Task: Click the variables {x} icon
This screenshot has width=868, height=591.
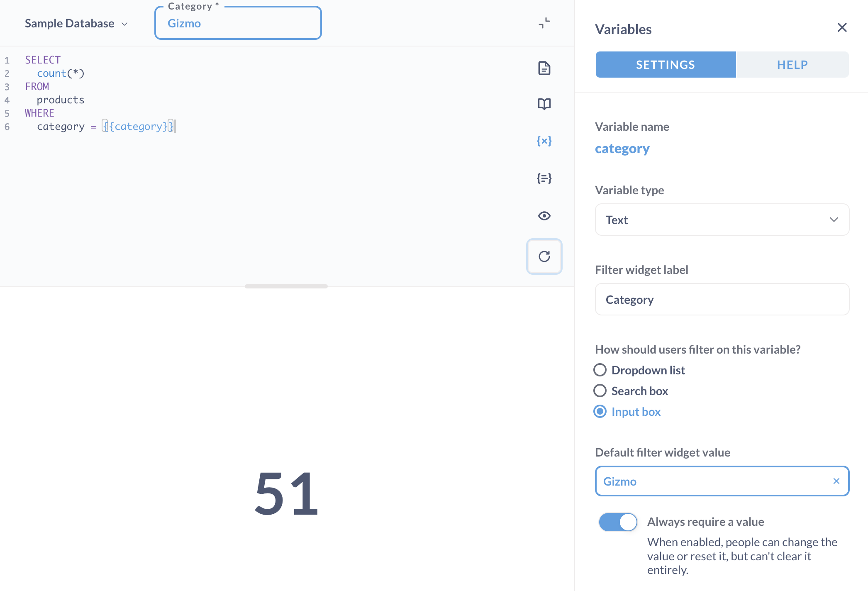Action: (x=544, y=141)
